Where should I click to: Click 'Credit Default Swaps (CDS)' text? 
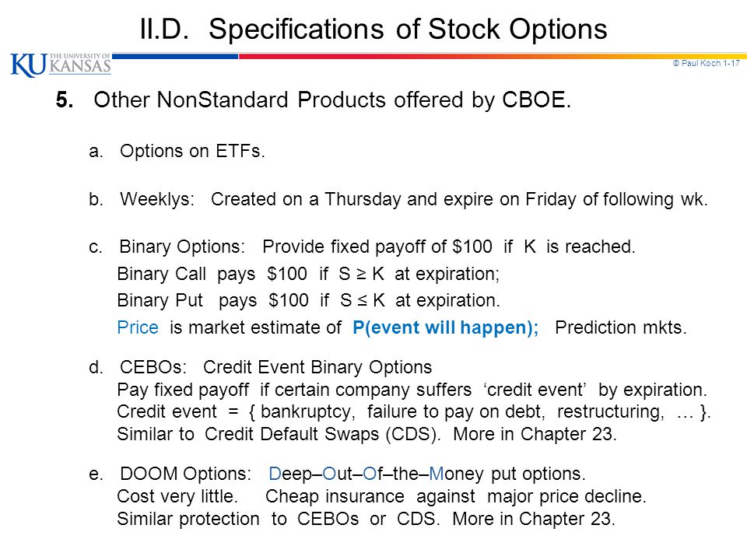tap(321, 434)
